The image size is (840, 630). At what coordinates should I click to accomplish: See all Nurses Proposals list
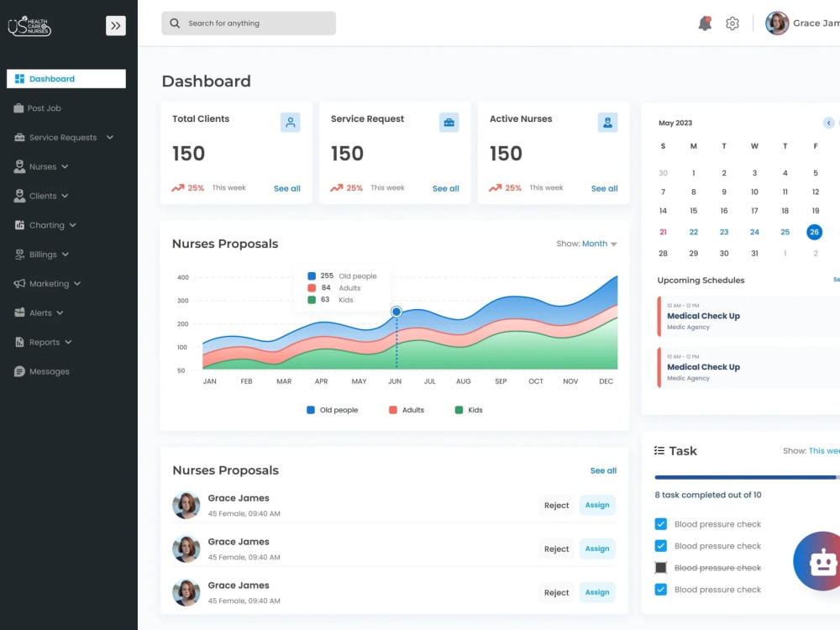[x=603, y=471]
